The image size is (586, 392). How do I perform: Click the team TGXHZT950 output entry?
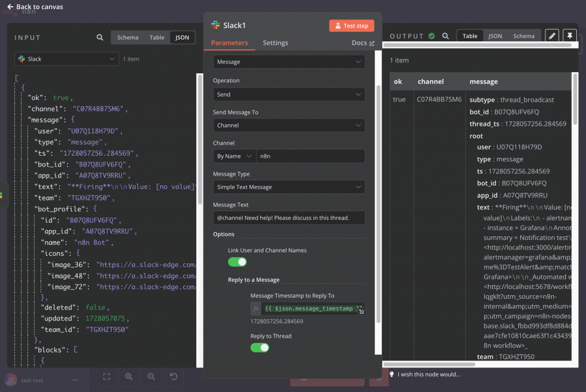click(x=506, y=357)
